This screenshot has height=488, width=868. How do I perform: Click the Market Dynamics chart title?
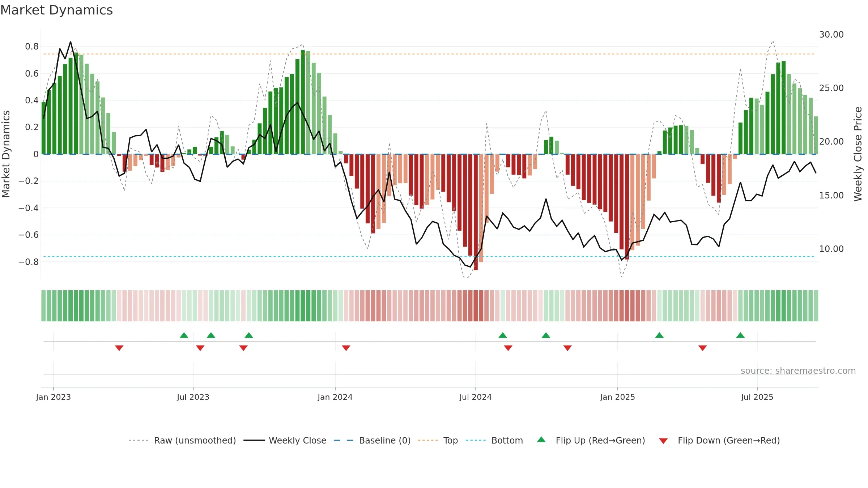click(56, 10)
